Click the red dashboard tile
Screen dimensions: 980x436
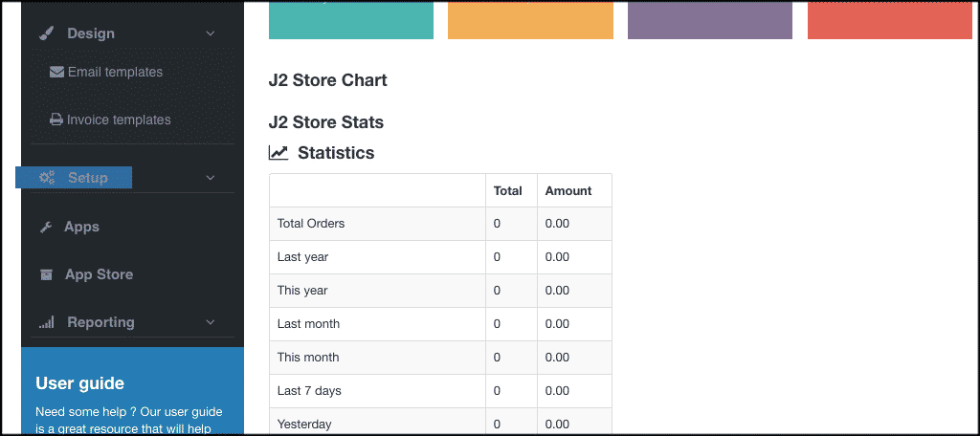coord(890,20)
